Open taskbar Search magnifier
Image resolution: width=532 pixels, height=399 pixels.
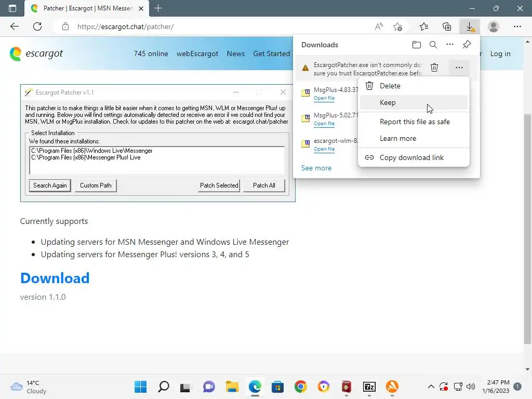(x=164, y=387)
